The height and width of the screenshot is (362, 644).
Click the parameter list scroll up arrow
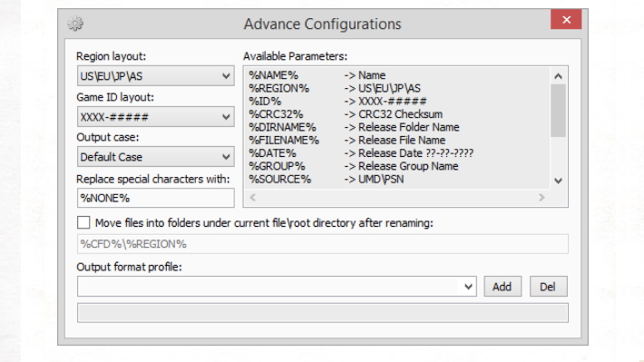(558, 76)
